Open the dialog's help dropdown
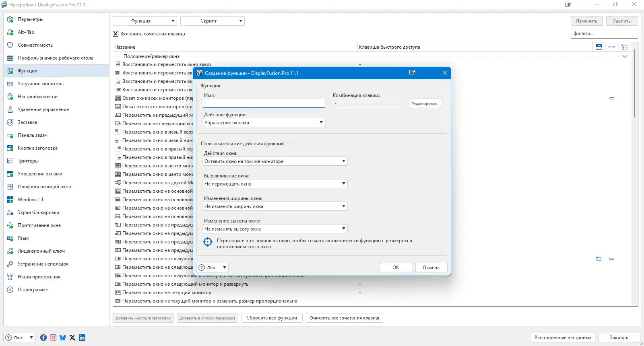This screenshot has height=346, width=644. click(213, 268)
